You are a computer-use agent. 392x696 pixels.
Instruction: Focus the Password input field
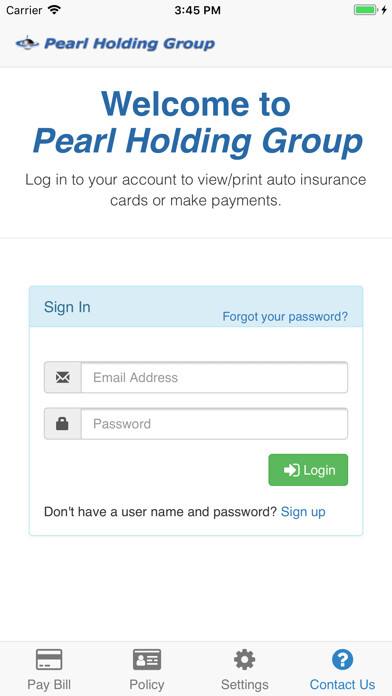point(214,424)
